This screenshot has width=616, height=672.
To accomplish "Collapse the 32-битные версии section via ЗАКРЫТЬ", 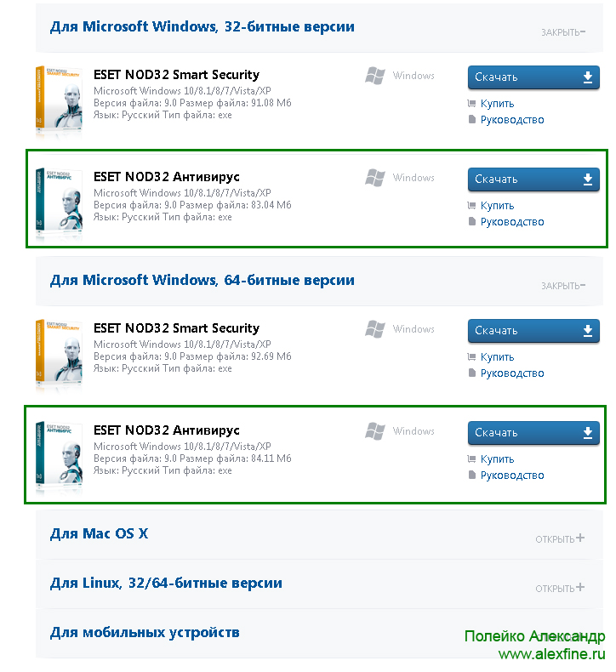I will pyautogui.click(x=563, y=32).
